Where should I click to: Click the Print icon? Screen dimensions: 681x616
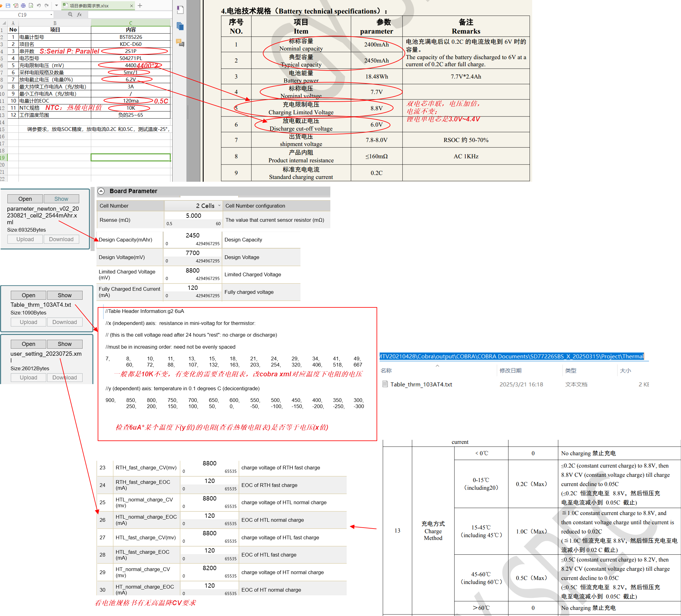23,6
